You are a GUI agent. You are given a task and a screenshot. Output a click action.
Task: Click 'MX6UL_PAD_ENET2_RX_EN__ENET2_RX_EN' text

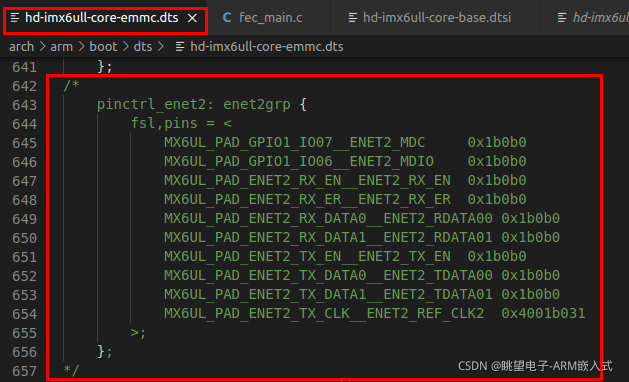pyautogui.click(x=307, y=181)
